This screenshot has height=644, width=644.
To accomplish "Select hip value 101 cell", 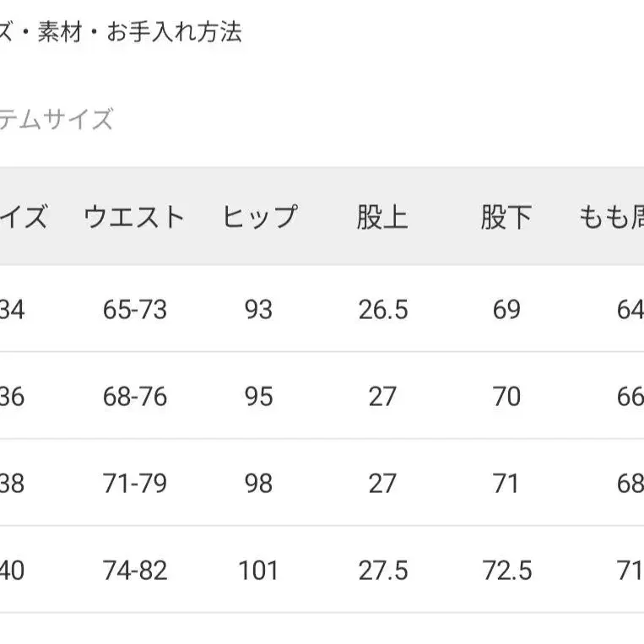I will pyautogui.click(x=258, y=571).
